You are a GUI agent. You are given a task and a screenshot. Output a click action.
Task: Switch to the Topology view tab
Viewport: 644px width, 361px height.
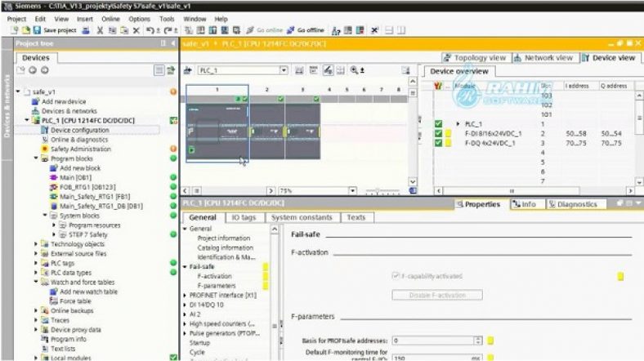click(x=476, y=58)
